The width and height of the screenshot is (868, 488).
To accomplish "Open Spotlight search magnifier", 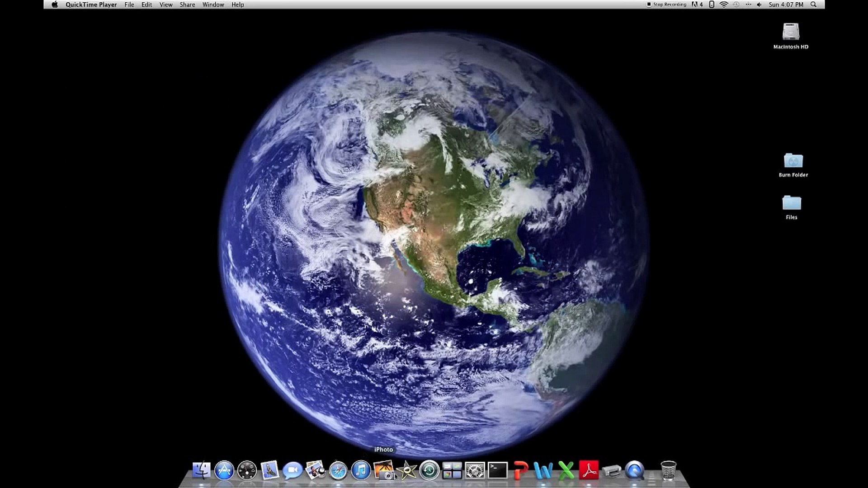I will [x=813, y=5].
